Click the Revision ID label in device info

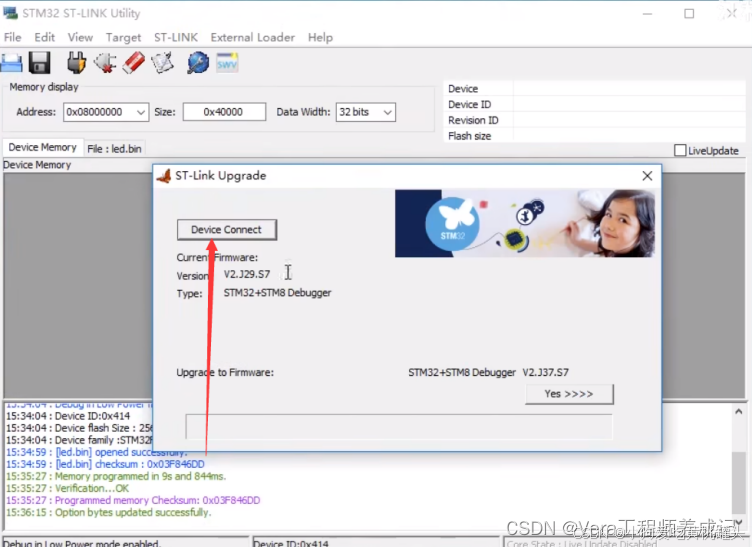[x=473, y=120]
